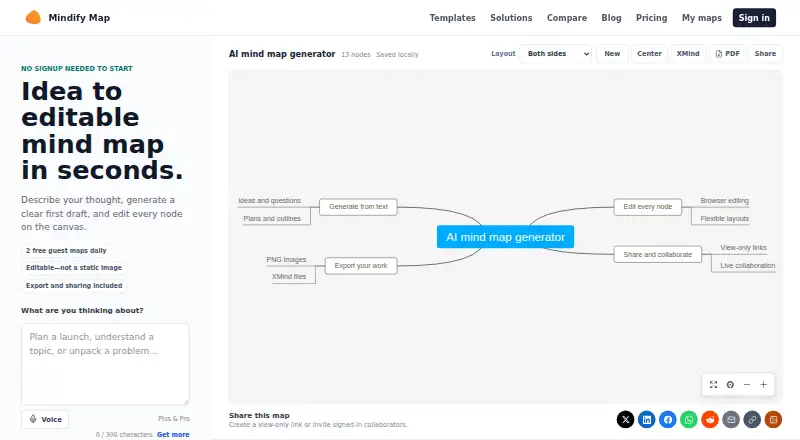Go to the Compare page

tap(567, 18)
